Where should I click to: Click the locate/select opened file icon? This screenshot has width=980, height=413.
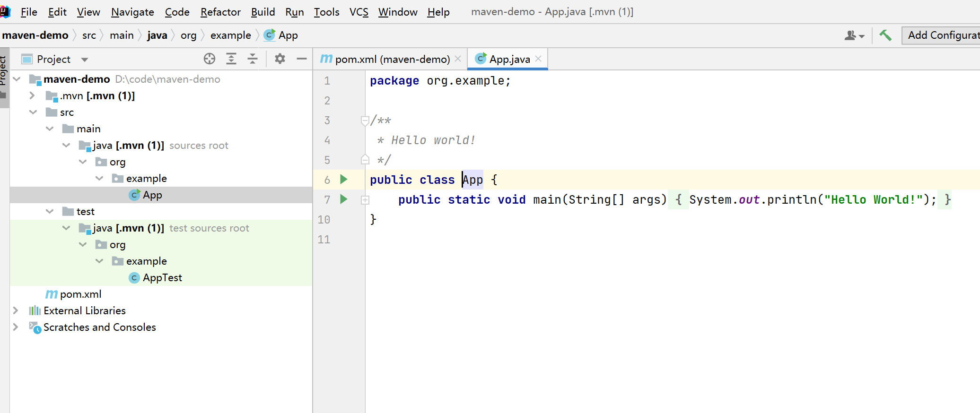[x=209, y=59]
